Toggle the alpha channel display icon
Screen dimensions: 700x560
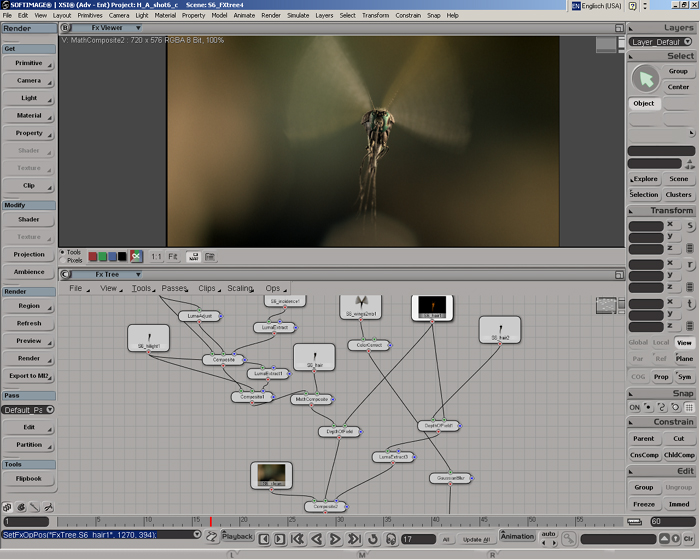pyautogui.click(x=136, y=257)
